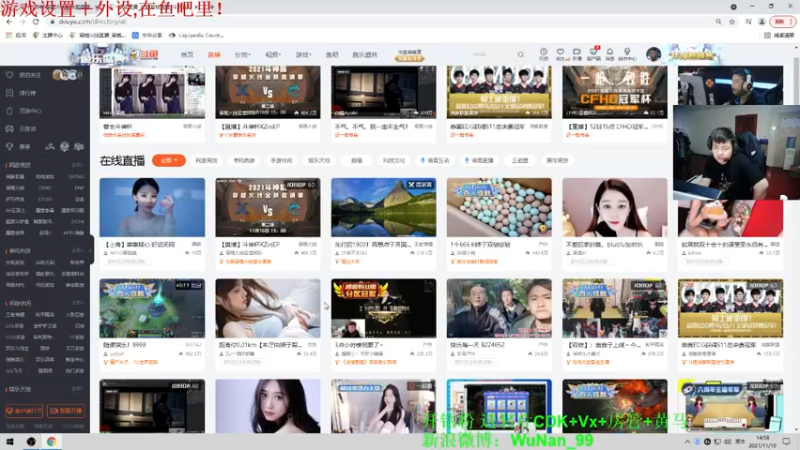Click the gamepad cloud gaming icon in the sidebar
The width and height of the screenshot is (800, 450).
click(9, 129)
